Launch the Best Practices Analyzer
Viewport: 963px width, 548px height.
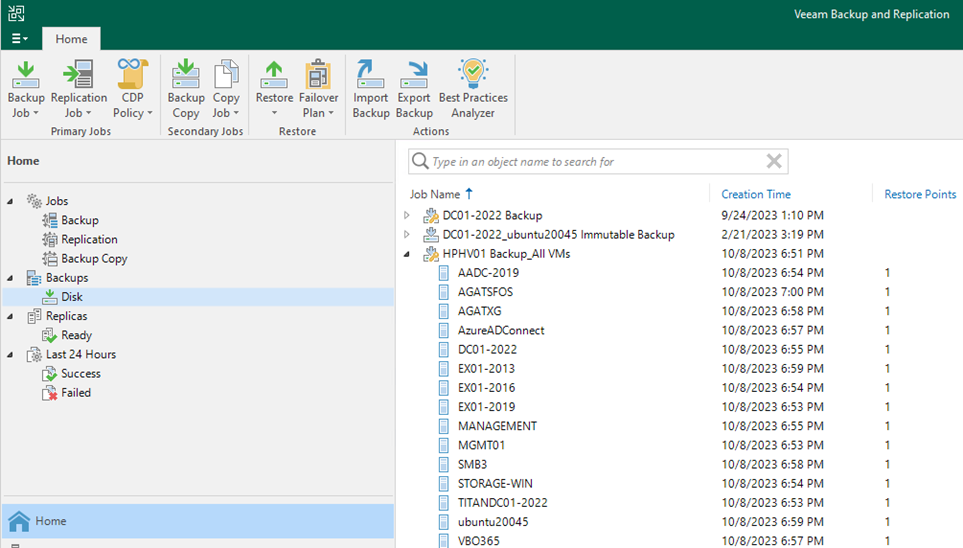pos(473,89)
